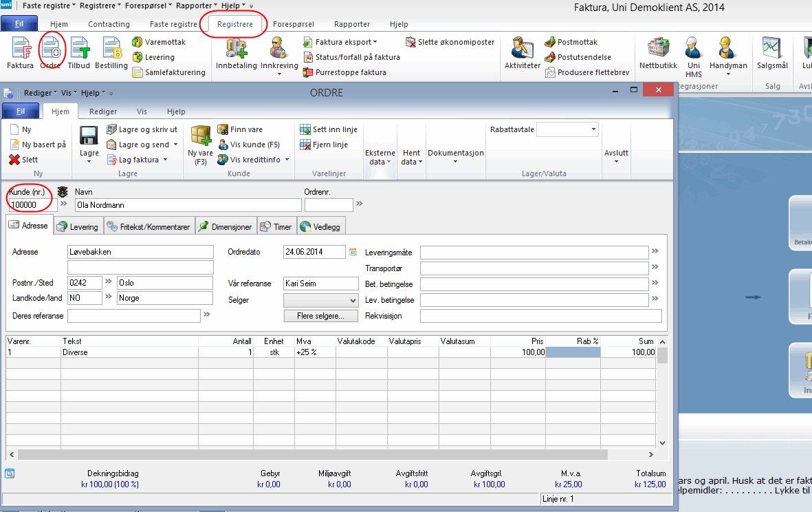The width and height of the screenshot is (812, 512).
Task: Open the Fritekst/Kommentarer tab
Action: coord(149,226)
